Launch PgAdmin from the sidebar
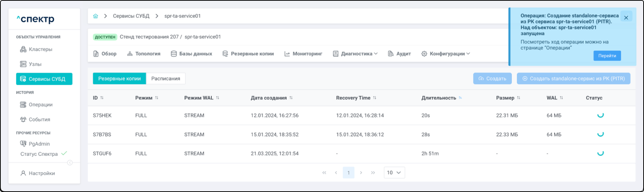Viewport: 644px width, 192px height. tap(39, 144)
